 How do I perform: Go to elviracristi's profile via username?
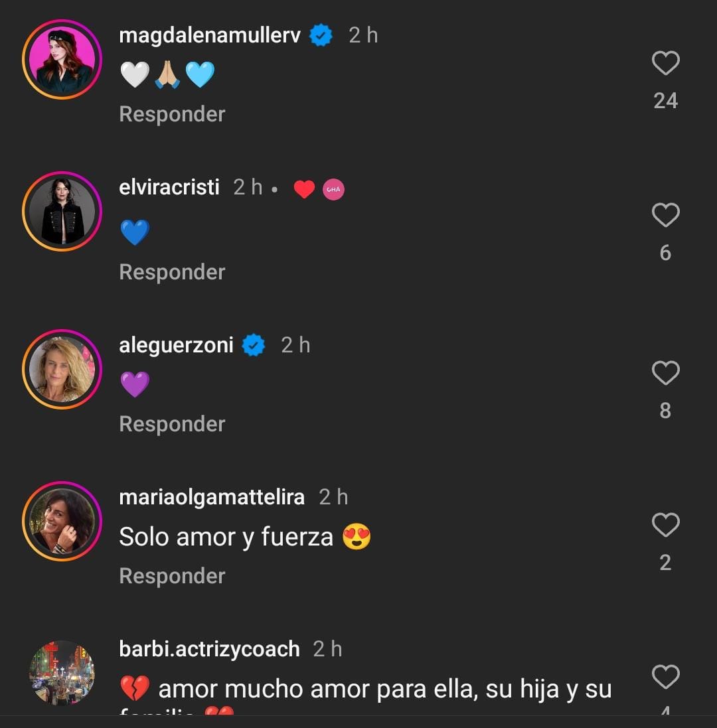[x=169, y=187]
